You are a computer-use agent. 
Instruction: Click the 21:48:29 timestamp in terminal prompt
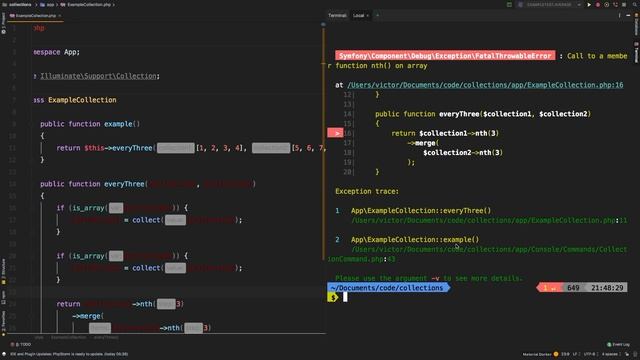point(607,288)
